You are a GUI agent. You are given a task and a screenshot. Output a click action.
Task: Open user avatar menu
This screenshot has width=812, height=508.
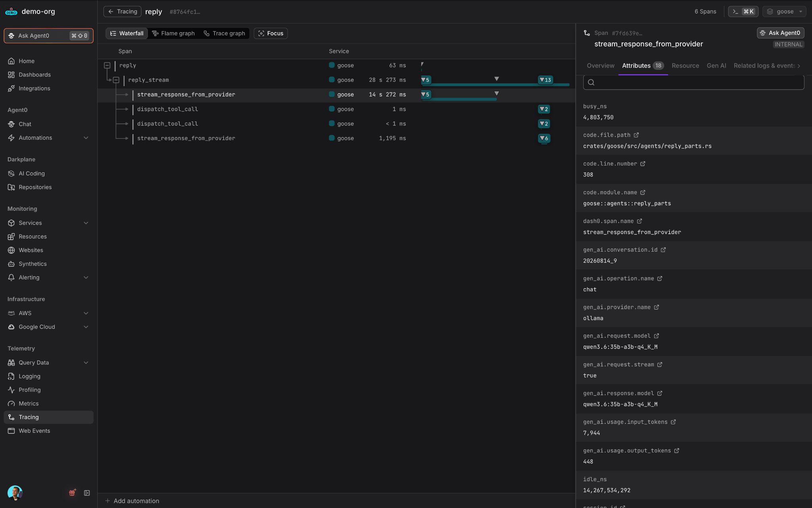pyautogui.click(x=15, y=493)
